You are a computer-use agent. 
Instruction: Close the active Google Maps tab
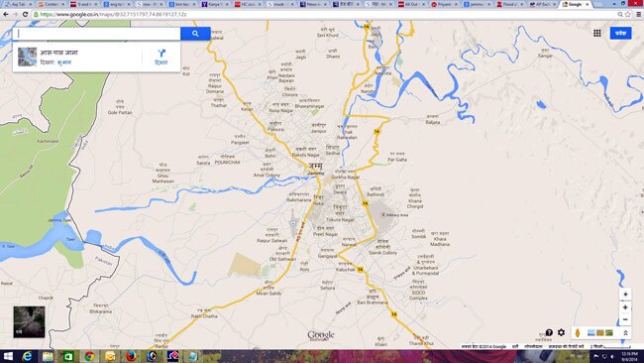pyautogui.click(x=588, y=4)
